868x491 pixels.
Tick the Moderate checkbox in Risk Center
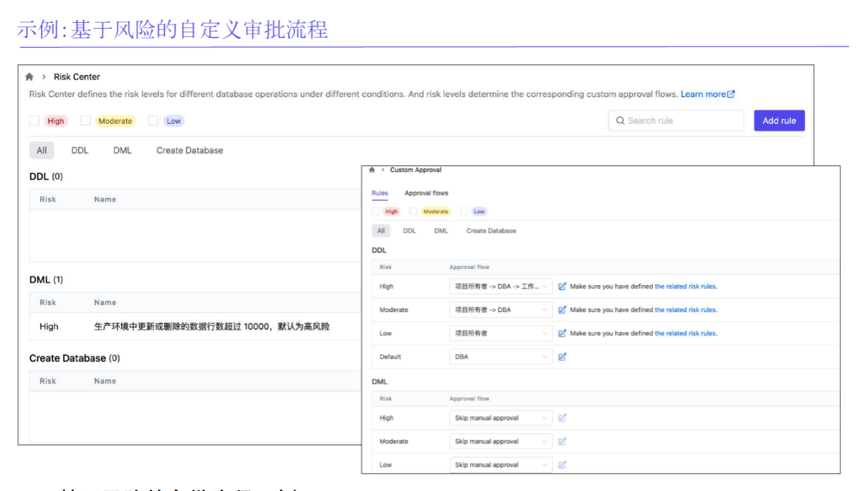coord(85,120)
